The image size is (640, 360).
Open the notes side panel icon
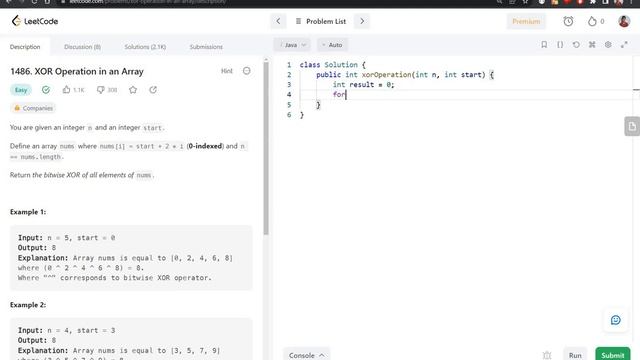[632, 126]
